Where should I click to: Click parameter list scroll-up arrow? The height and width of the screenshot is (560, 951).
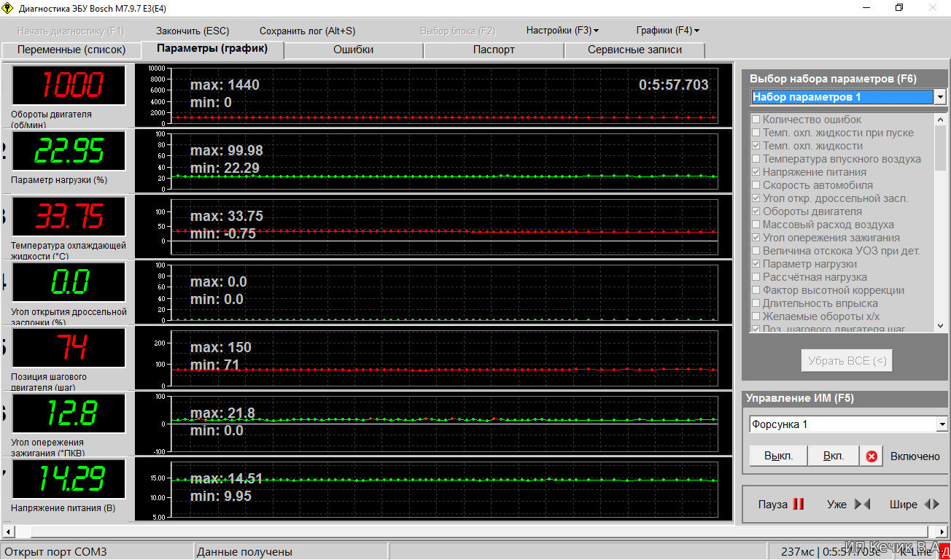point(941,120)
